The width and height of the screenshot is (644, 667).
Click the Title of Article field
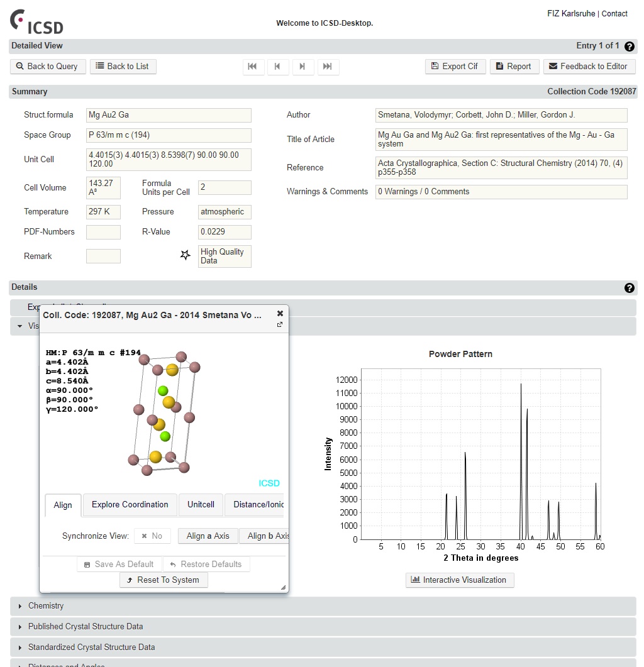point(501,140)
